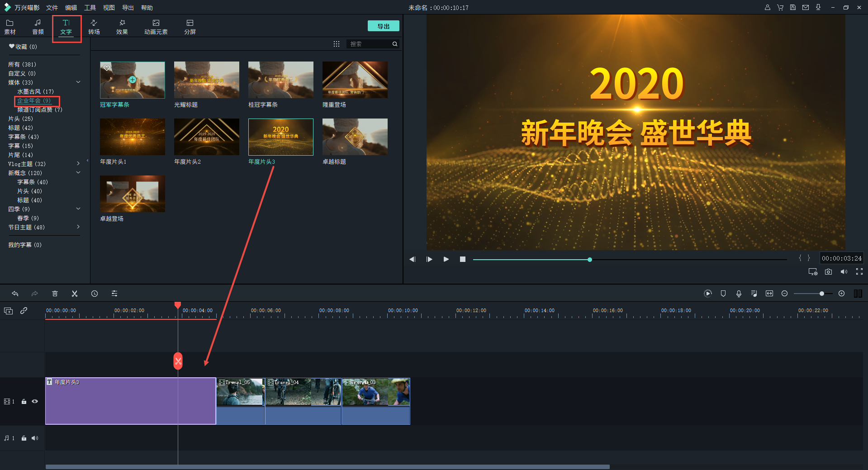Viewport: 868px width, 470px height.
Task: Toggle visibility eye on video track 1
Action: click(x=35, y=401)
